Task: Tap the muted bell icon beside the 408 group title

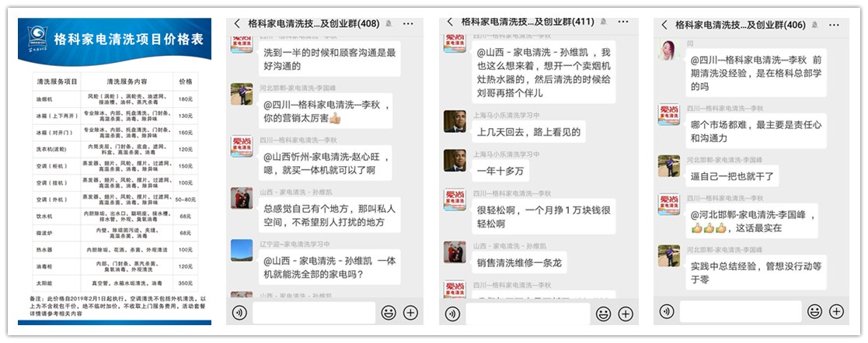Action: click(x=389, y=24)
